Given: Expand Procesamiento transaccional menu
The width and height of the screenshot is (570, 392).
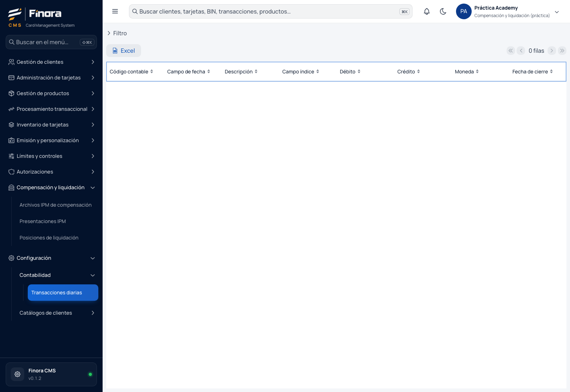Looking at the screenshot, I should pos(51,109).
